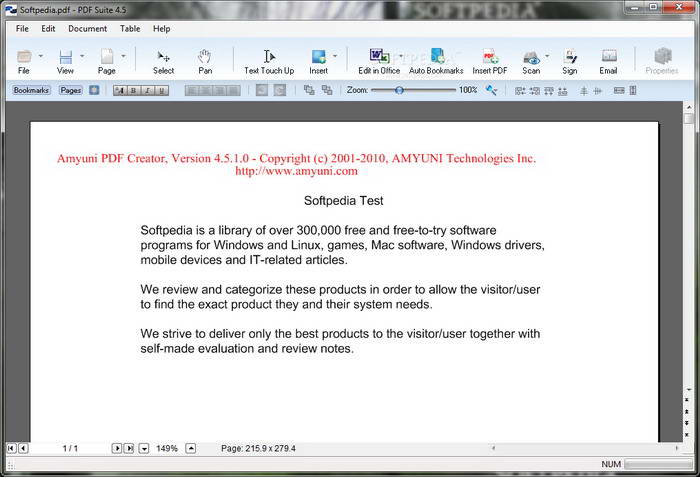Expand the View button dropdown arrow
The image size is (700, 477).
coord(82,56)
